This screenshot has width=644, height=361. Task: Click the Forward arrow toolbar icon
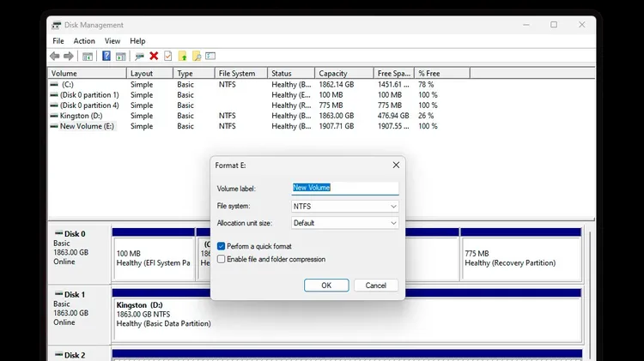pyautogui.click(x=69, y=57)
